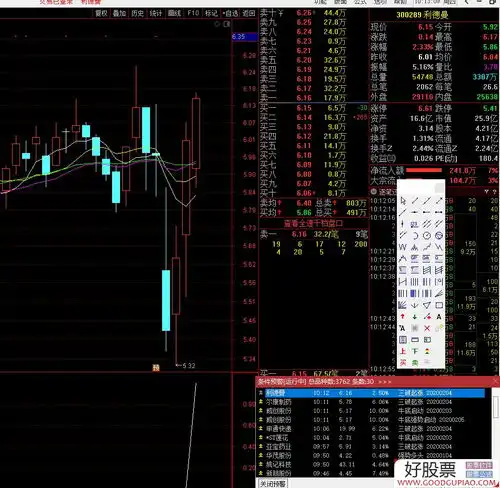Image resolution: width=500 pixels, height=488 pixels.
Task: Click the 300289 利德曼 stock title
Action: point(422,15)
